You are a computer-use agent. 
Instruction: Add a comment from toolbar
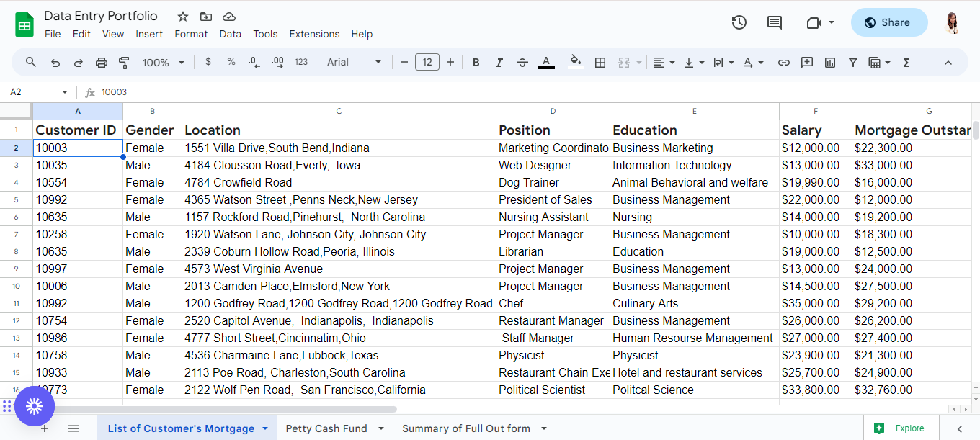tap(807, 63)
